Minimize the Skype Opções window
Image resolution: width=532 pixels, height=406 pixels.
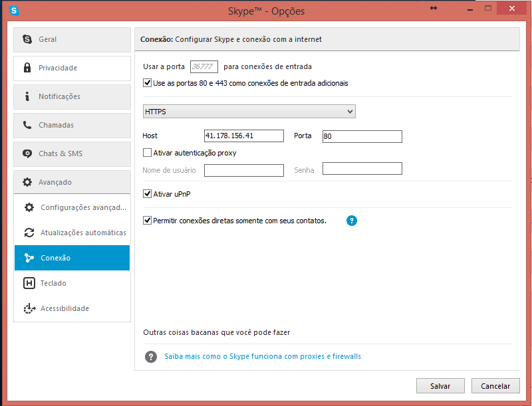470,9
